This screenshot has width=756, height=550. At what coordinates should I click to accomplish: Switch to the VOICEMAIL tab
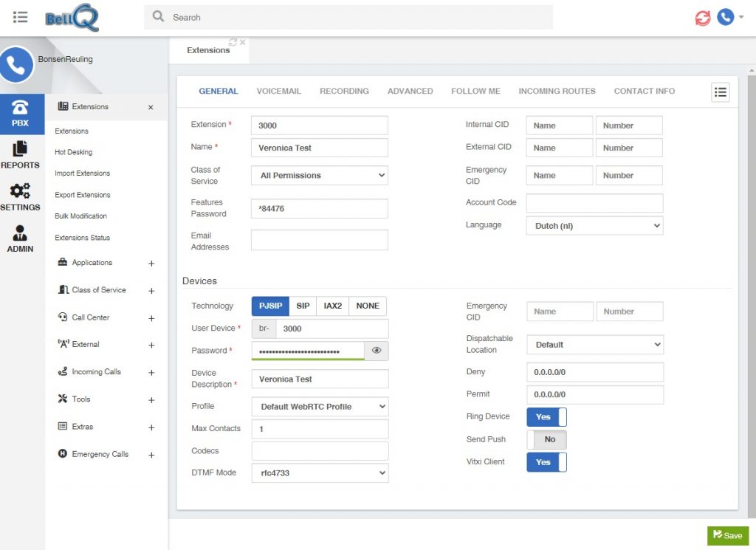pos(278,91)
